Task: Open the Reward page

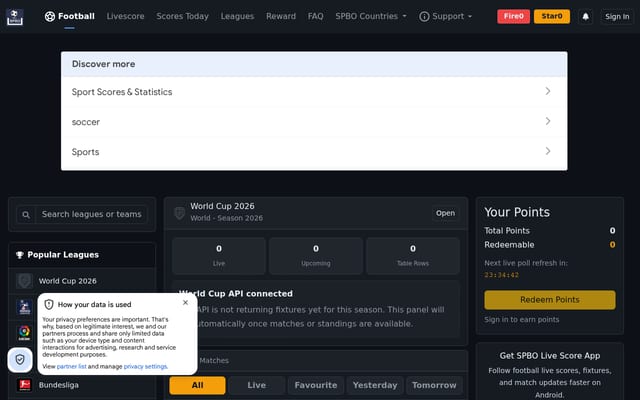Action: pyautogui.click(x=281, y=16)
